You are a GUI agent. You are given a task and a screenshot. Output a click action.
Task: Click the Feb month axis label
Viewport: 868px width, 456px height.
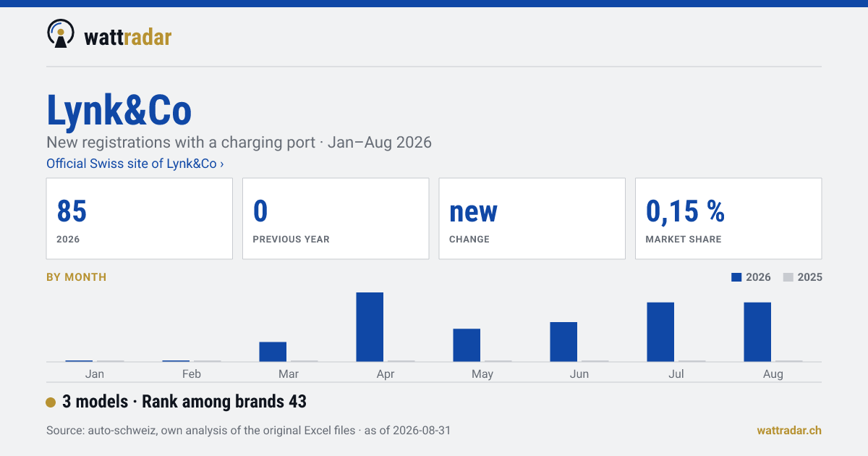pos(192,373)
